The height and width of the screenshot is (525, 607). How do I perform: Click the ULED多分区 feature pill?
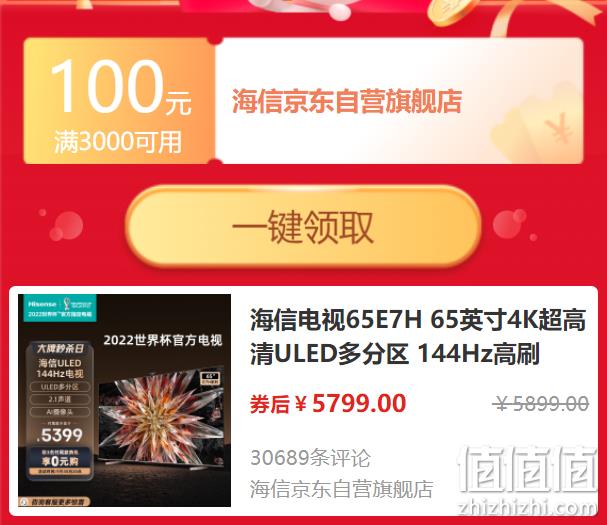point(60,387)
